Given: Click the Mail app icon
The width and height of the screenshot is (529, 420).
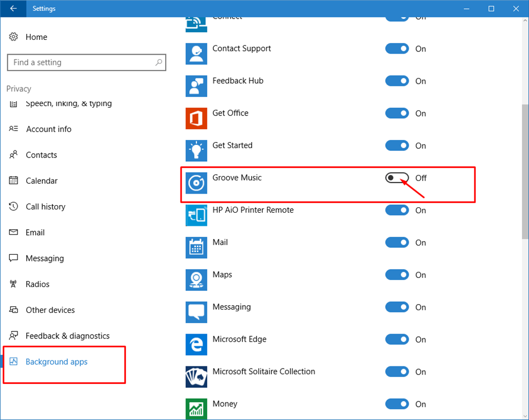Looking at the screenshot, I should [196, 247].
